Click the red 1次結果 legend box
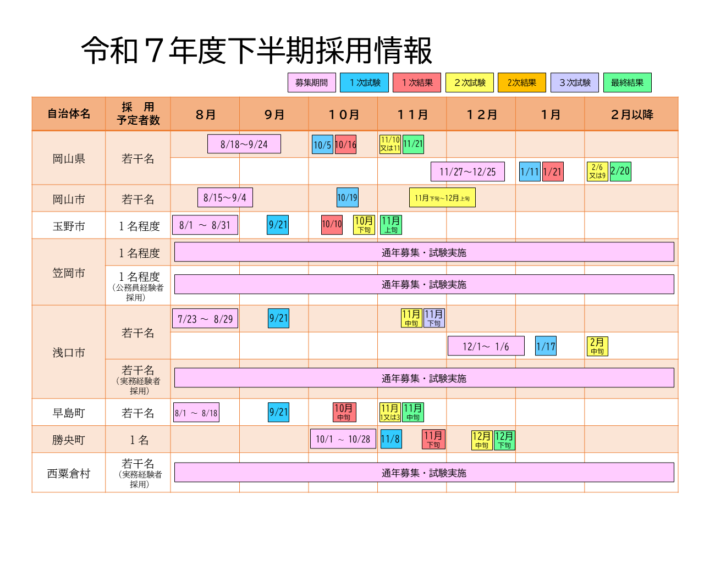This screenshot has width=704, height=588. (417, 83)
